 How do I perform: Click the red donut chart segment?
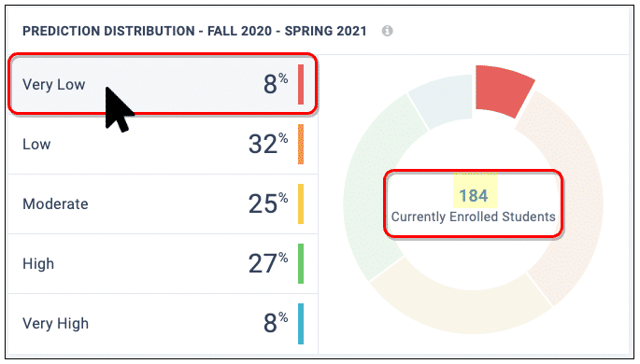pos(503,90)
